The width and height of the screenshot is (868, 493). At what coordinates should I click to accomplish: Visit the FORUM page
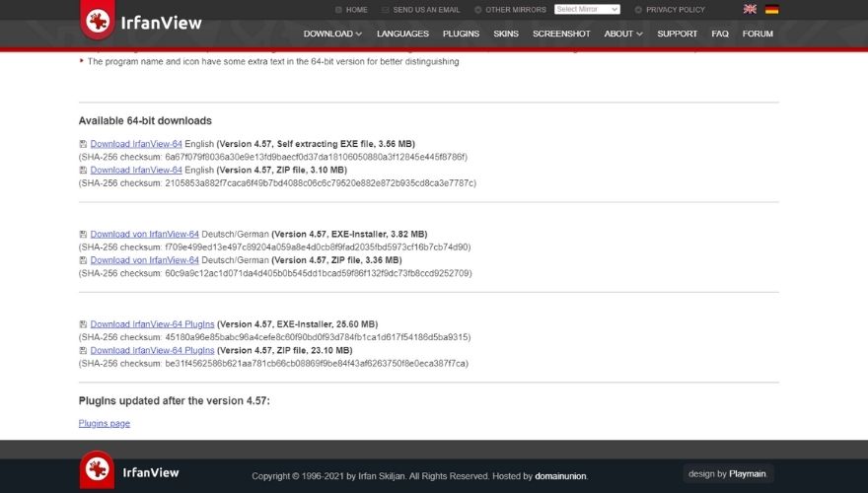[758, 34]
